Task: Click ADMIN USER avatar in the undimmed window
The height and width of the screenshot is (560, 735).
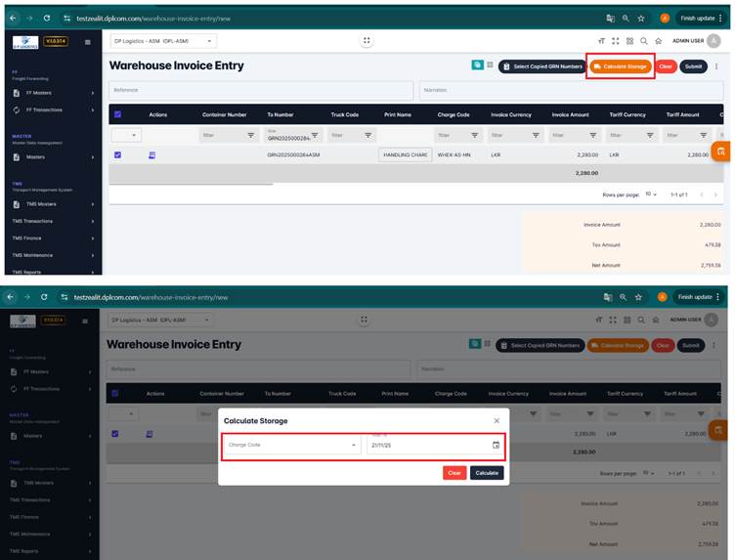Action: point(713,41)
